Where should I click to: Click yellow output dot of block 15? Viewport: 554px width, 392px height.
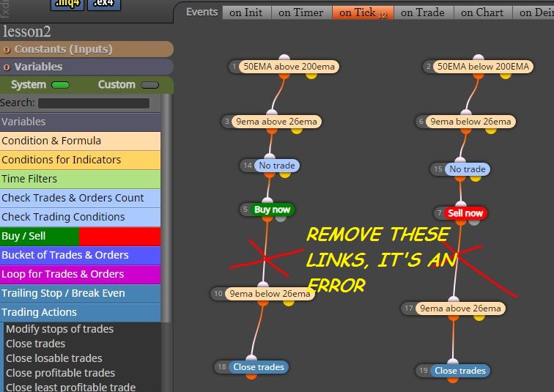click(476, 178)
